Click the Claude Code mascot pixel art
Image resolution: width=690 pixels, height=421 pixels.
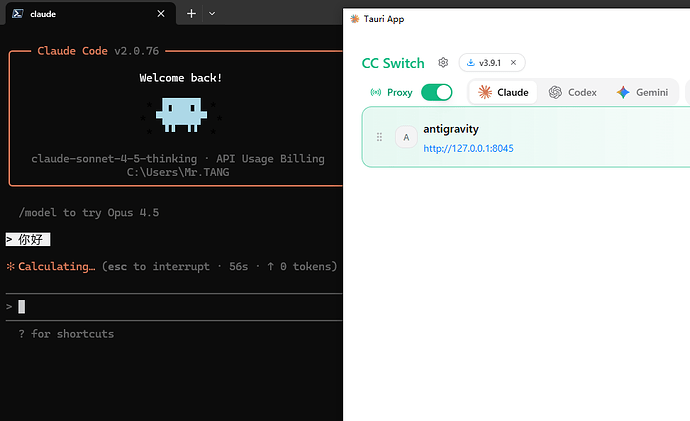[x=181, y=115]
